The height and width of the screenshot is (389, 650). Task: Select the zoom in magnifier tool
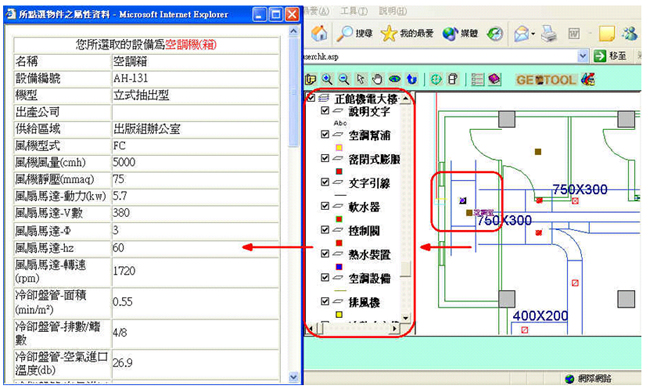327,79
